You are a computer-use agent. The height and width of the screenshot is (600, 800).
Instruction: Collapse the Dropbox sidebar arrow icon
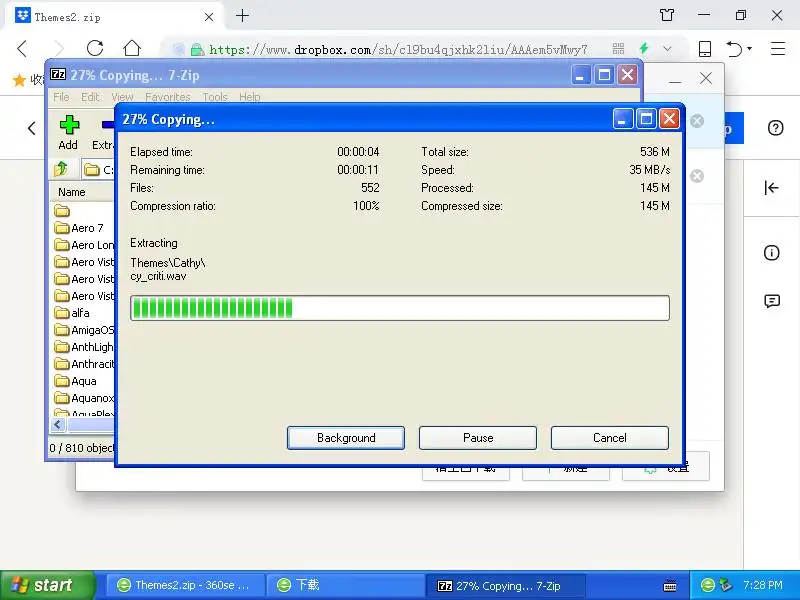click(x=771, y=188)
